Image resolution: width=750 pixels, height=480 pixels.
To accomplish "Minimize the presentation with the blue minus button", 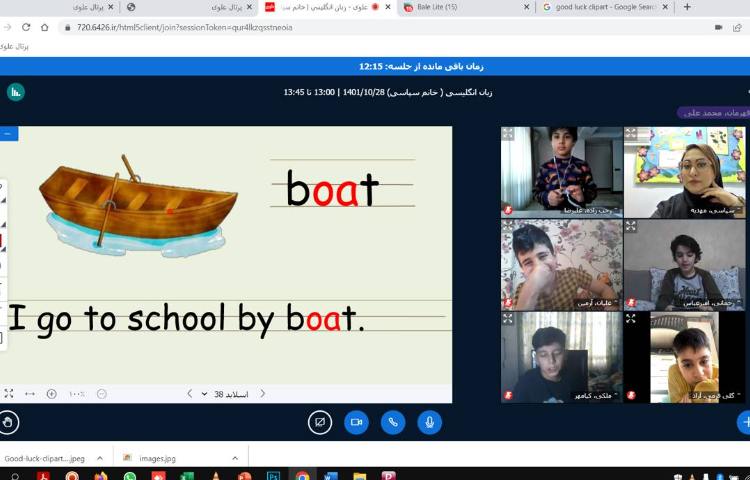I will pyautogui.click(x=8, y=134).
